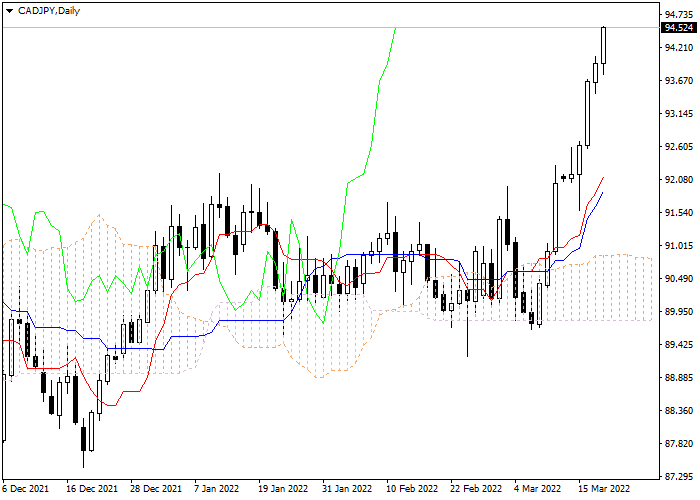The width and height of the screenshot is (700, 500).
Task: Click the 89.950 price axis label
Action: coord(678,312)
